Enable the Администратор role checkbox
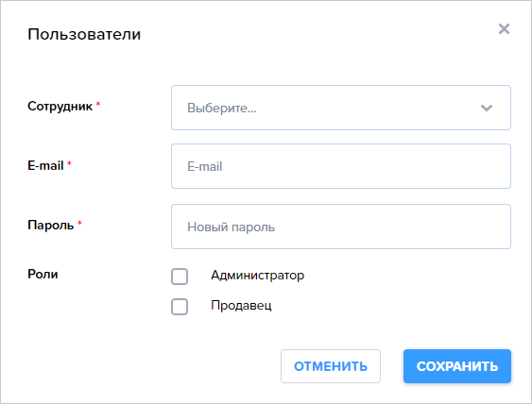 (180, 277)
